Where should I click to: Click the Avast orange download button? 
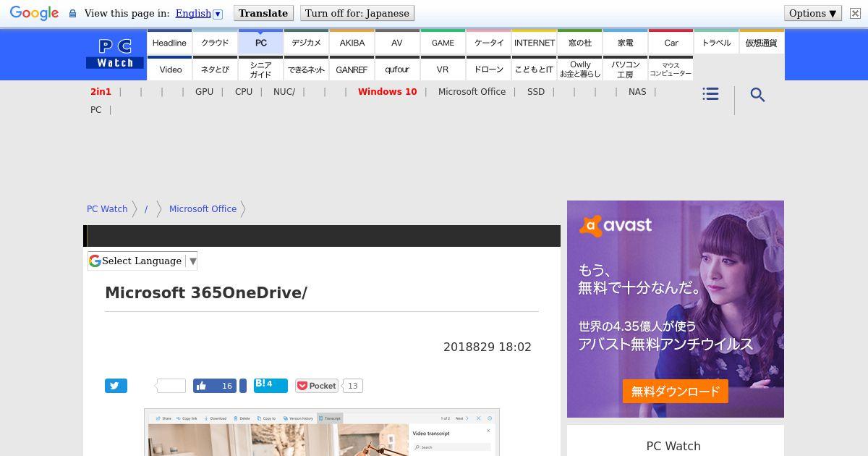click(675, 392)
